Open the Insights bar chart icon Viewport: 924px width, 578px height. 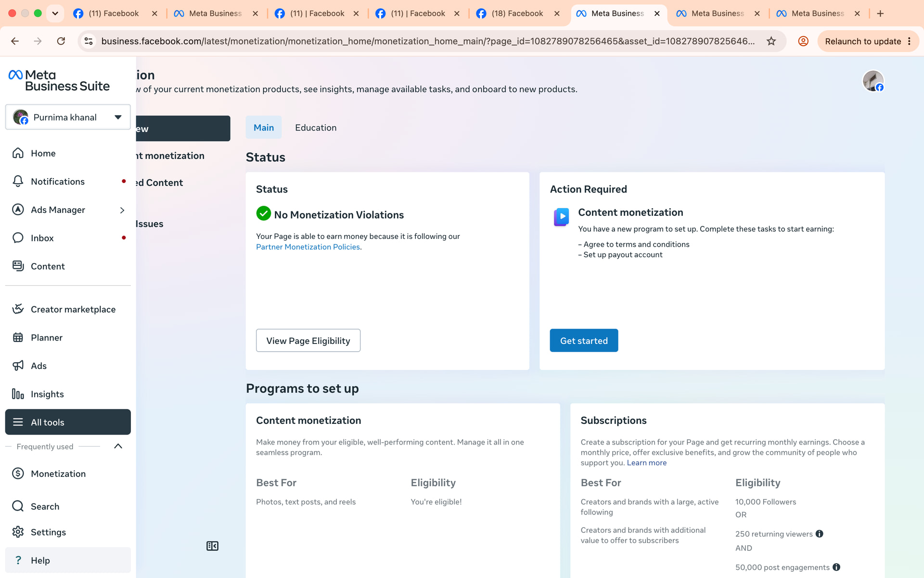pos(18,394)
